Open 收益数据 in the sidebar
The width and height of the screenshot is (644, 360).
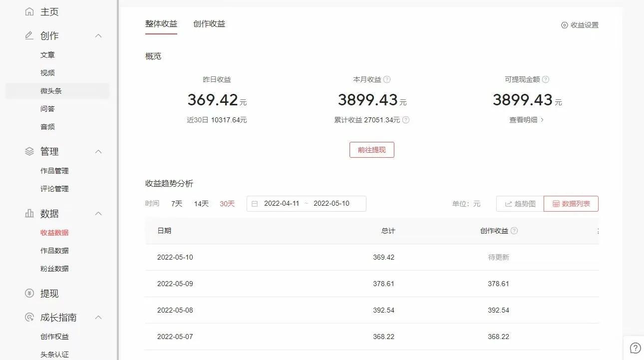(x=54, y=233)
